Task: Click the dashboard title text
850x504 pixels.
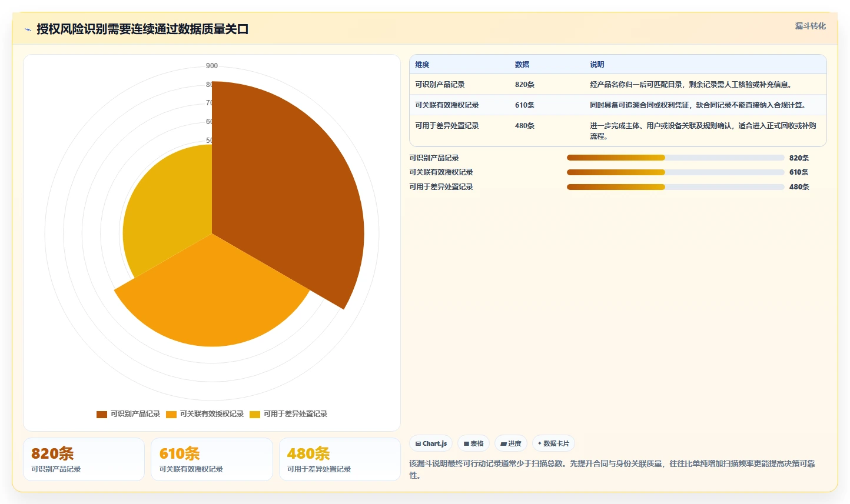Action: [x=142, y=29]
